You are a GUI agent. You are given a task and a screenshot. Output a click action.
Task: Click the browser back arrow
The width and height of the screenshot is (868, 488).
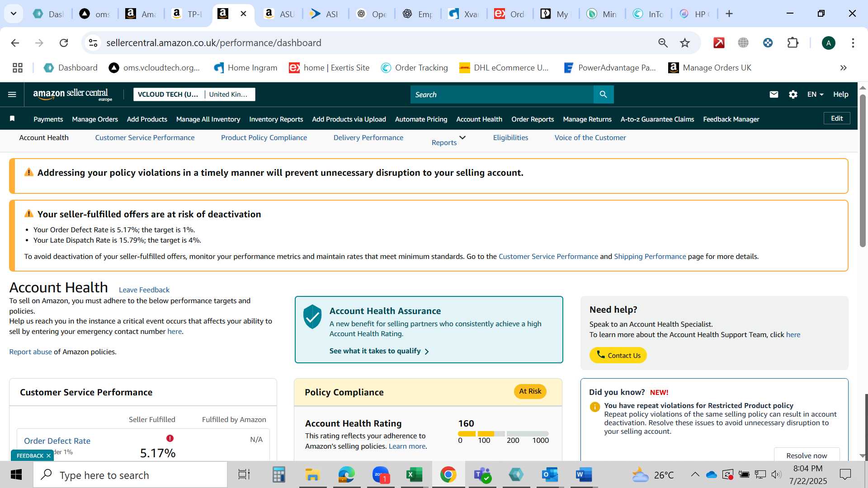[15, 43]
